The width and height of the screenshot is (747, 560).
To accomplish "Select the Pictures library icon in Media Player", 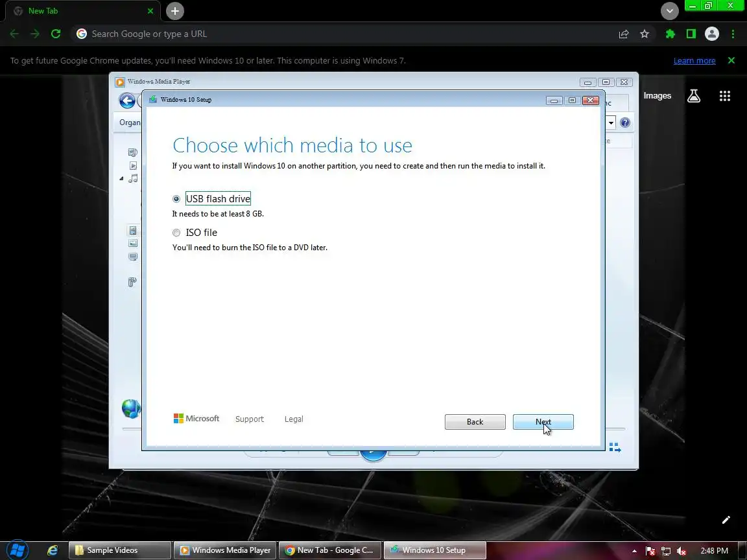I will tap(133, 243).
